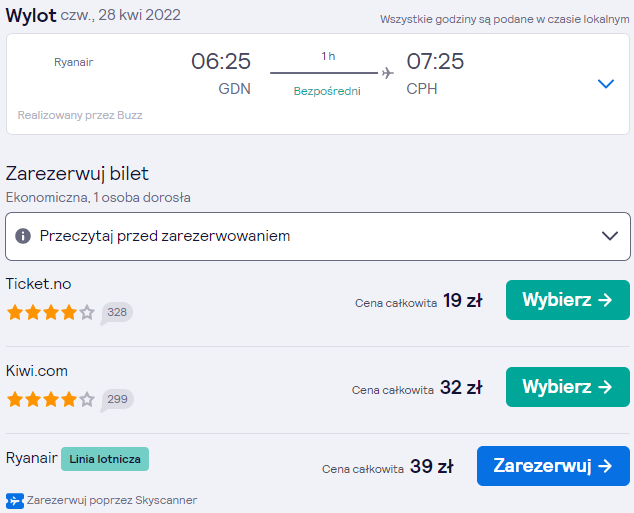
Task: Click the empty fifth star of Ticket.no rating
Action: pos(87,312)
